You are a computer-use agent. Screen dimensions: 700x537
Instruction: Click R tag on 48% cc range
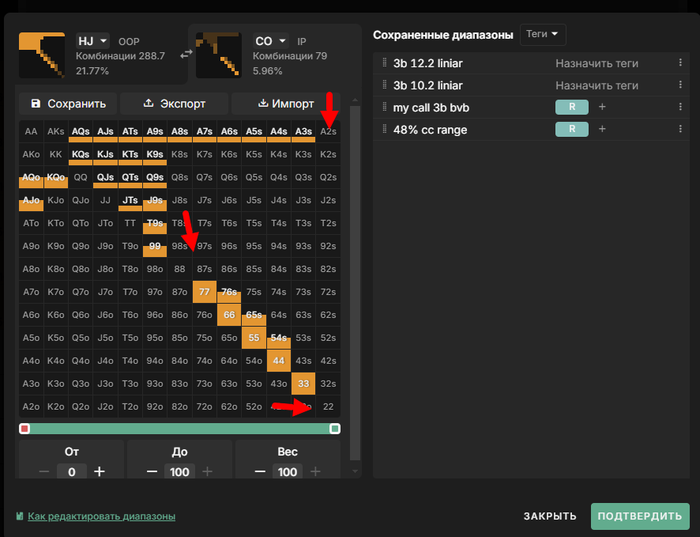tap(572, 129)
